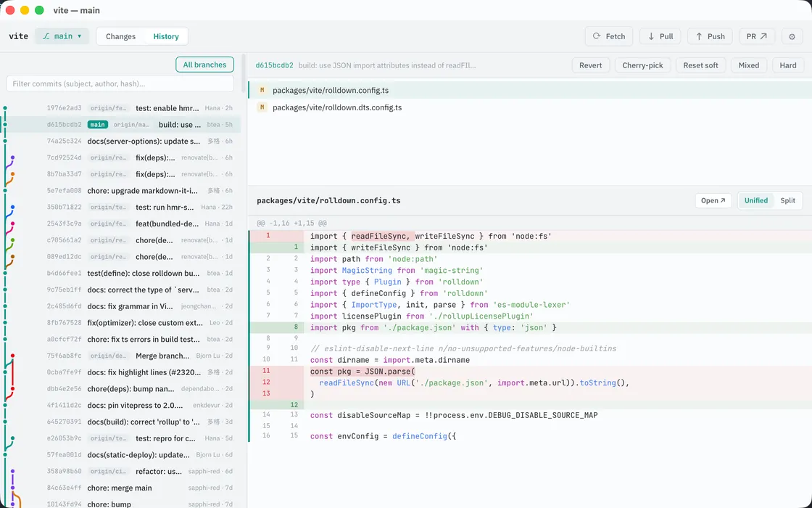
Task: Select commit d615bcdb2 build: use
Action: tap(120, 124)
